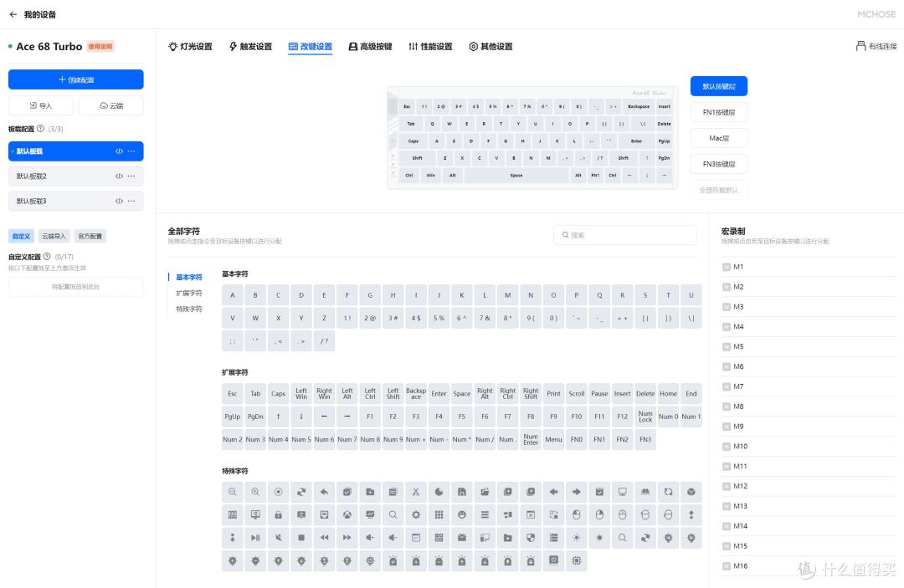Jump to 扩展字符 category in sidebar
Viewport: 904px width, 588px height.
[189, 293]
